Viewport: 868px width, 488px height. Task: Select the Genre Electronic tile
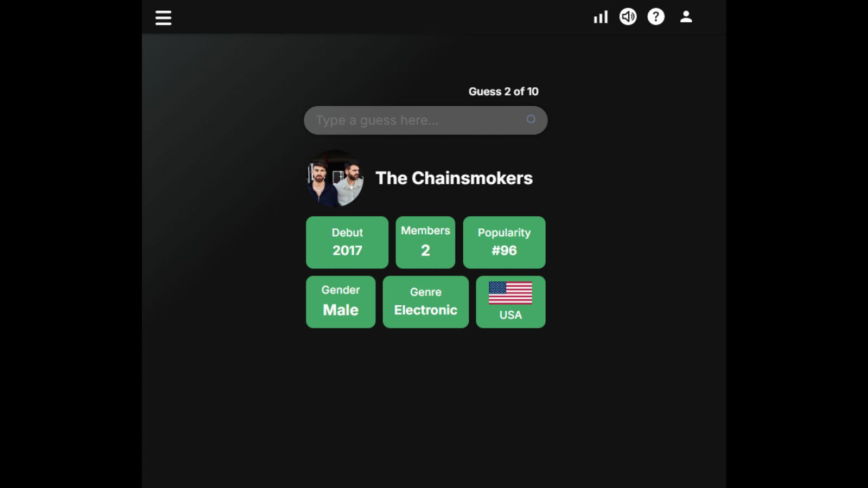(x=426, y=302)
